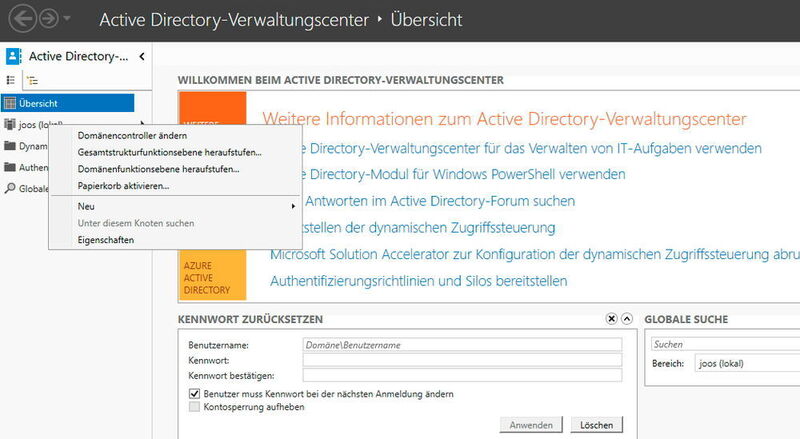Open link about Modul für Windows PowerShell

(462, 174)
